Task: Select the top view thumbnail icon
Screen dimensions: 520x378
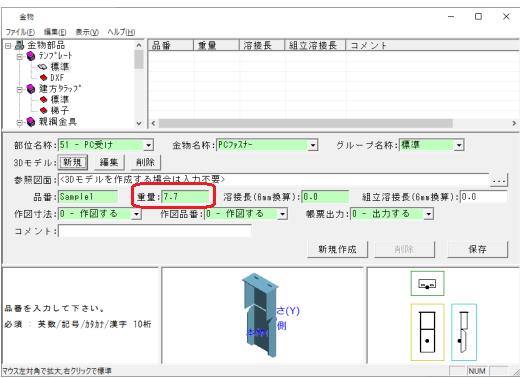Action: 427,284
